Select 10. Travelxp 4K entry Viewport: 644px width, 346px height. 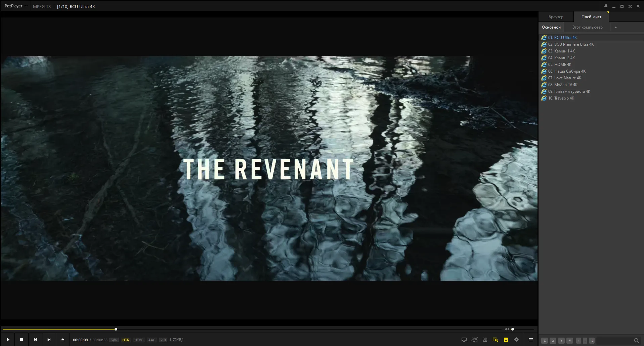591,98
